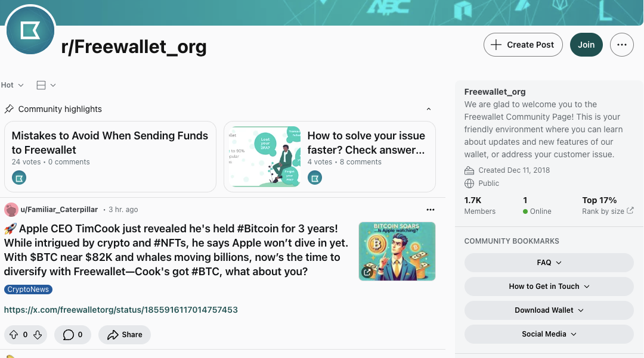Expand the FAQ bookmark dropdown
The height and width of the screenshot is (358, 644).
coord(549,263)
